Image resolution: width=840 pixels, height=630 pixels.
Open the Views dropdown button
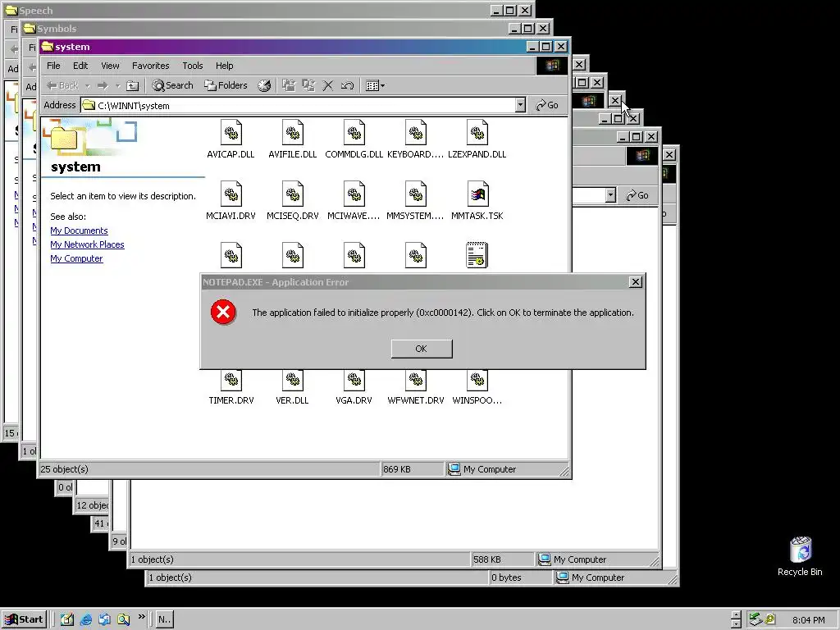pyautogui.click(x=375, y=85)
